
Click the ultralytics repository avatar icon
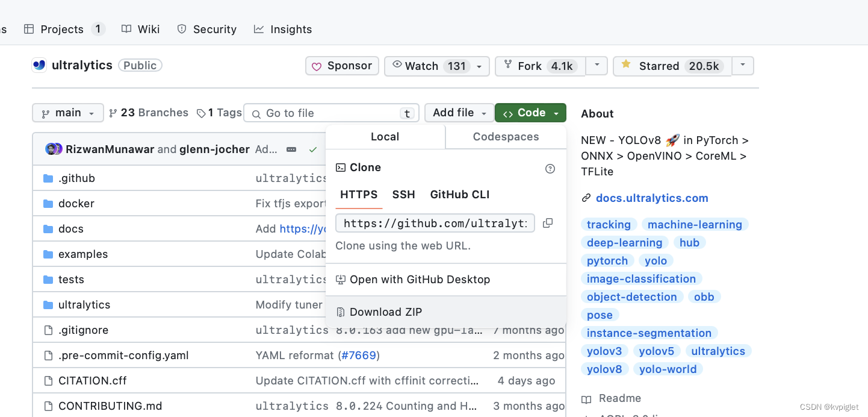pos(39,65)
